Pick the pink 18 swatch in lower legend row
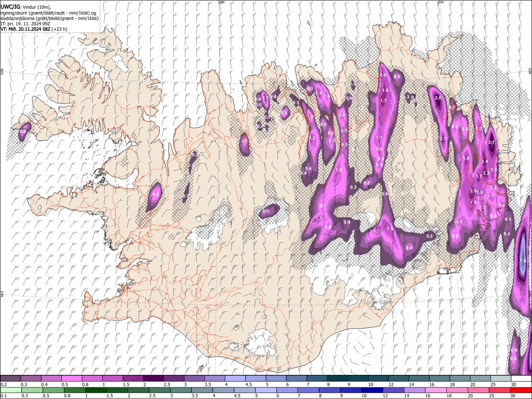Viewport: 532px width, 399px height. click(x=456, y=390)
